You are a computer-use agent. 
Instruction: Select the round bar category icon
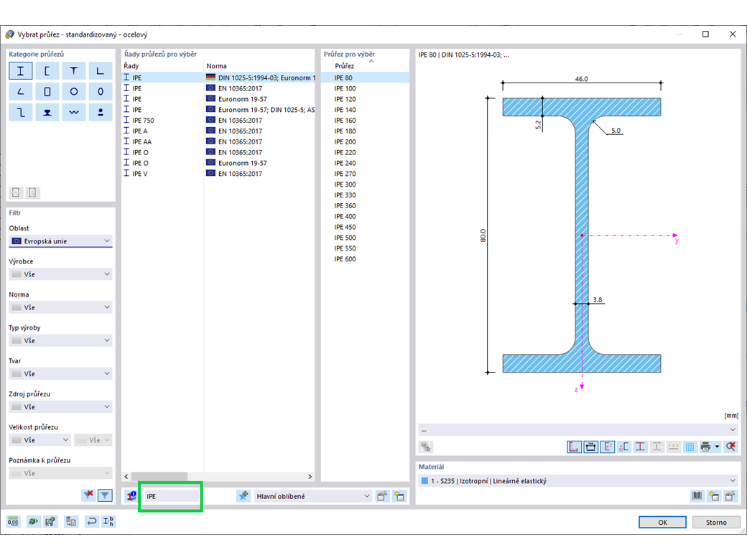tap(100, 113)
